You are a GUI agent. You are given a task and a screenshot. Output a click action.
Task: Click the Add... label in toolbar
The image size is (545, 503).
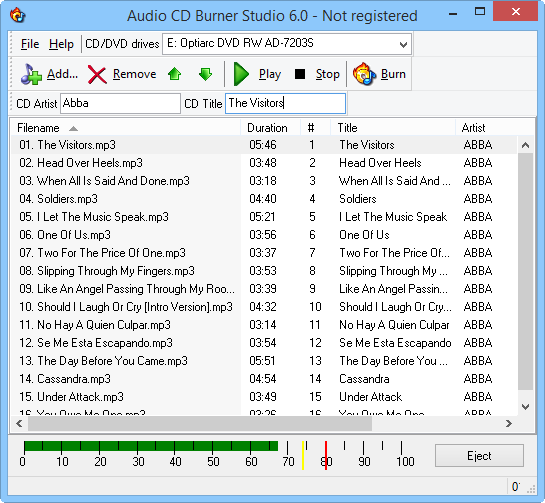(62, 74)
